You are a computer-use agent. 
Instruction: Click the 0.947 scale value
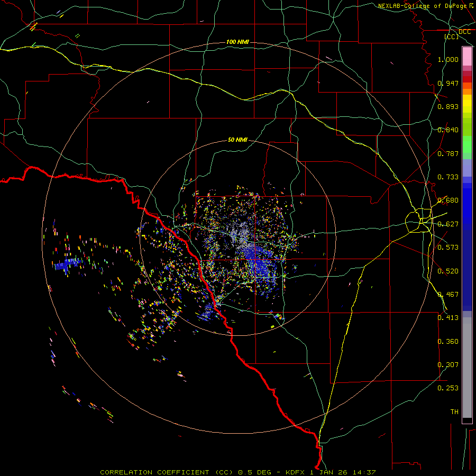[448, 83]
